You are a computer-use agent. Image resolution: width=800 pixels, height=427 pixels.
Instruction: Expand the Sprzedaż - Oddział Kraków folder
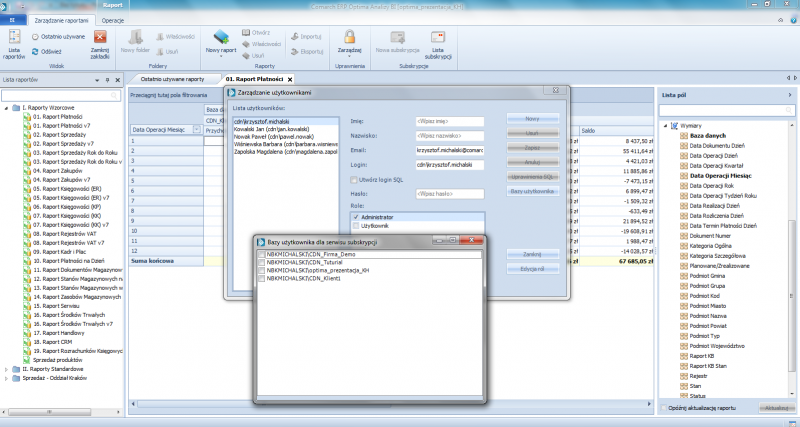pyautogui.click(x=8, y=378)
